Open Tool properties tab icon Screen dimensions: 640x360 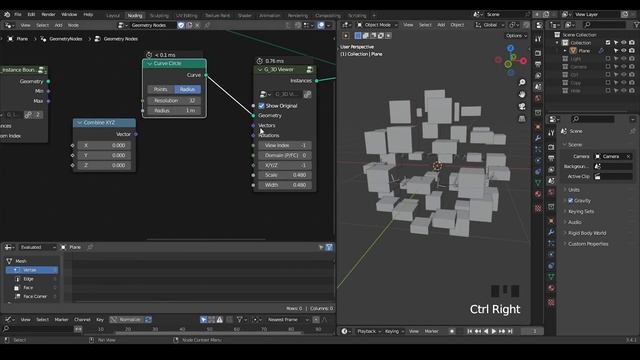[x=551, y=133]
